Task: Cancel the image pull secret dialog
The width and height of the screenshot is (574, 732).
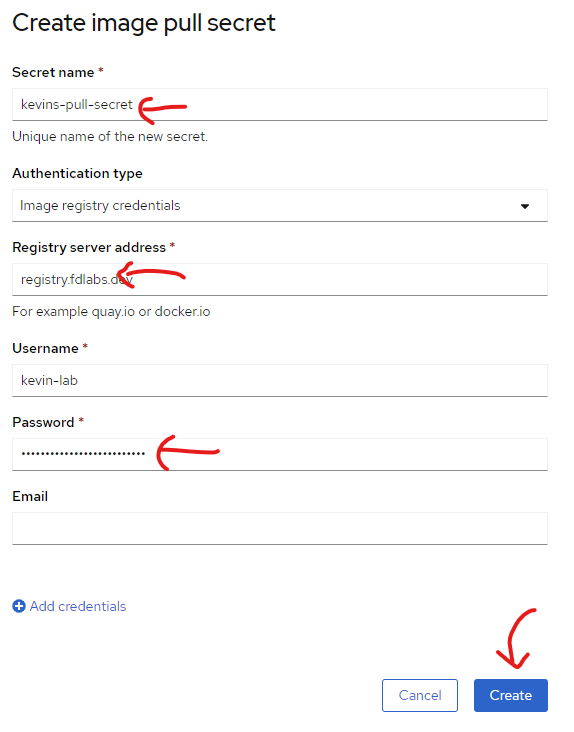Action: [x=420, y=695]
